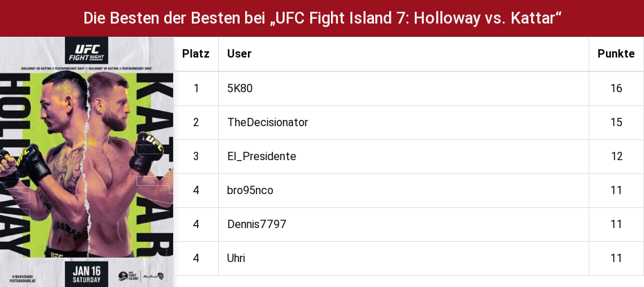644x287 pixels.
Task: Click the 12 points cell for El_Presidente
Action: pyautogui.click(x=616, y=157)
